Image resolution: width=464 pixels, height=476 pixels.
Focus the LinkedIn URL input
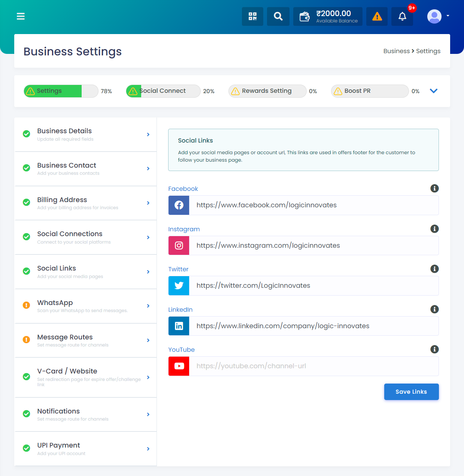[314, 326]
